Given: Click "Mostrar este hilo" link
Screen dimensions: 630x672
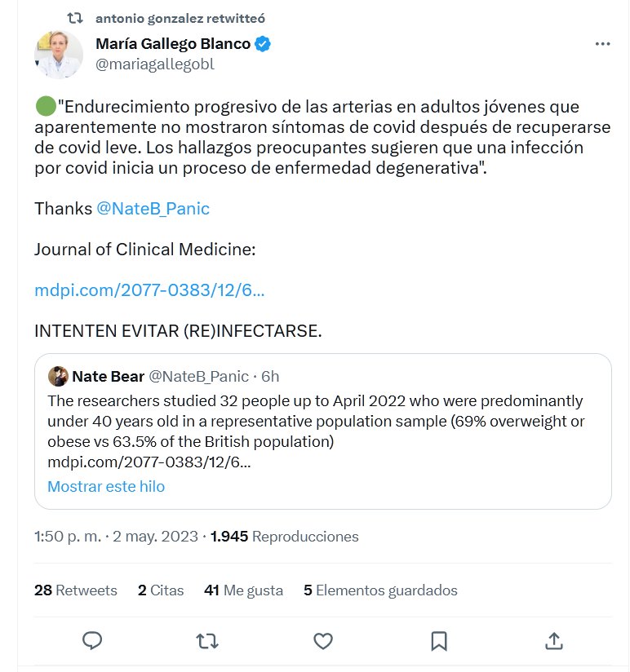Looking at the screenshot, I should (106, 487).
